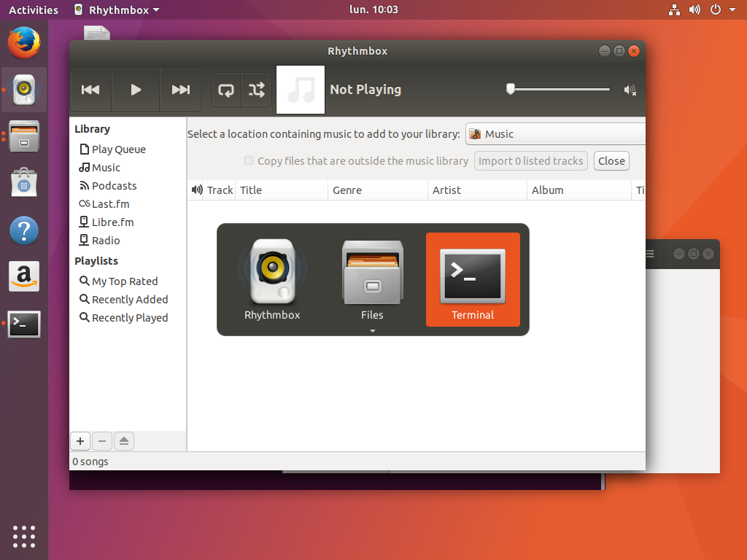Open Last.fm in the sidebar
This screenshot has height=560, width=747.
coord(104,204)
